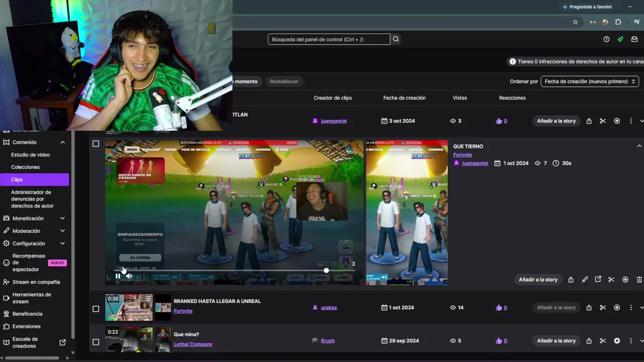Like the 3 oct 2024 clip thumbs-up

click(x=499, y=121)
